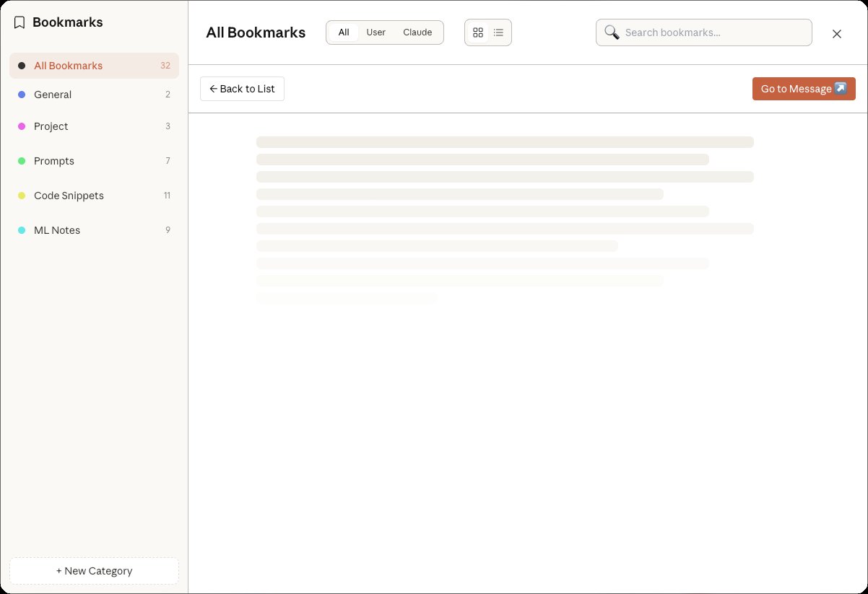
Task: Filter bookmarks by All
Action: point(344,32)
